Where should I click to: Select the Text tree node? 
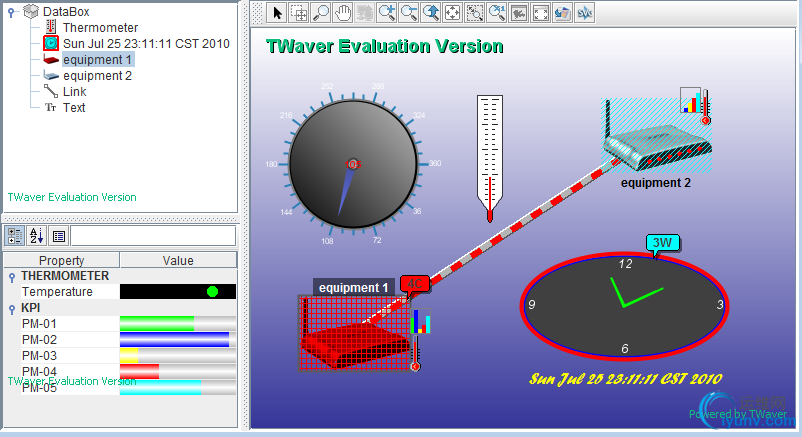74,107
